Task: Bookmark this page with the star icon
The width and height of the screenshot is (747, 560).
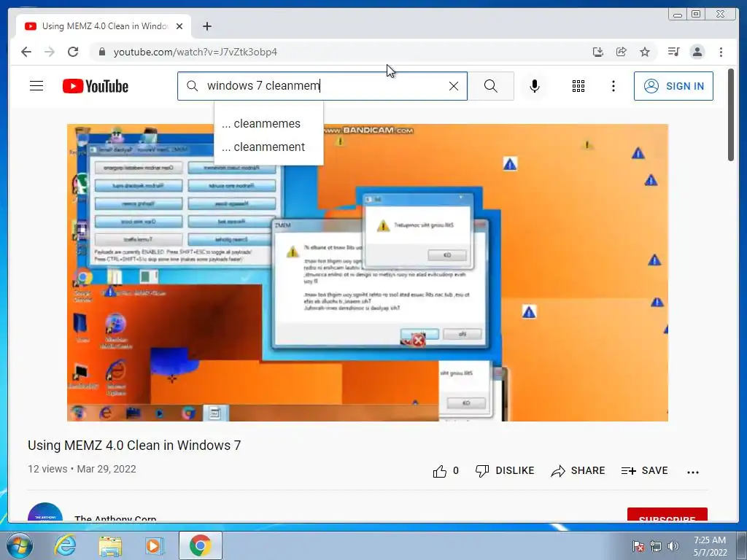Action: coord(645,52)
